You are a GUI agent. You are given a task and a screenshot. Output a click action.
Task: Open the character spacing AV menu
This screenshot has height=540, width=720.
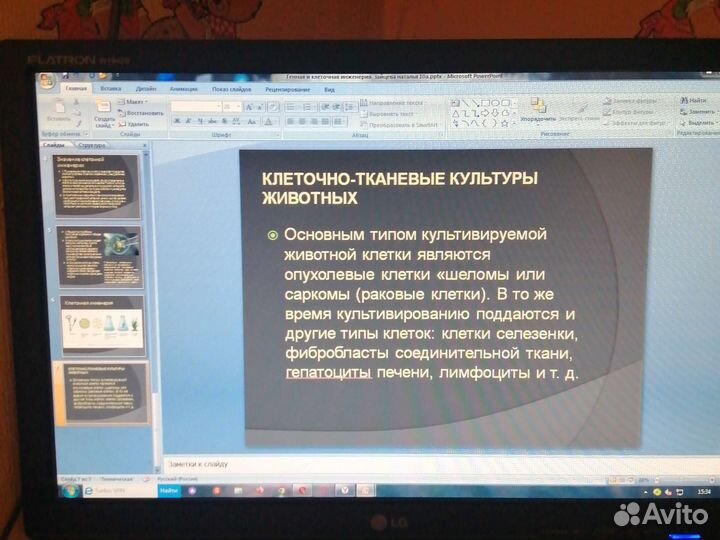pyautogui.click(x=236, y=121)
